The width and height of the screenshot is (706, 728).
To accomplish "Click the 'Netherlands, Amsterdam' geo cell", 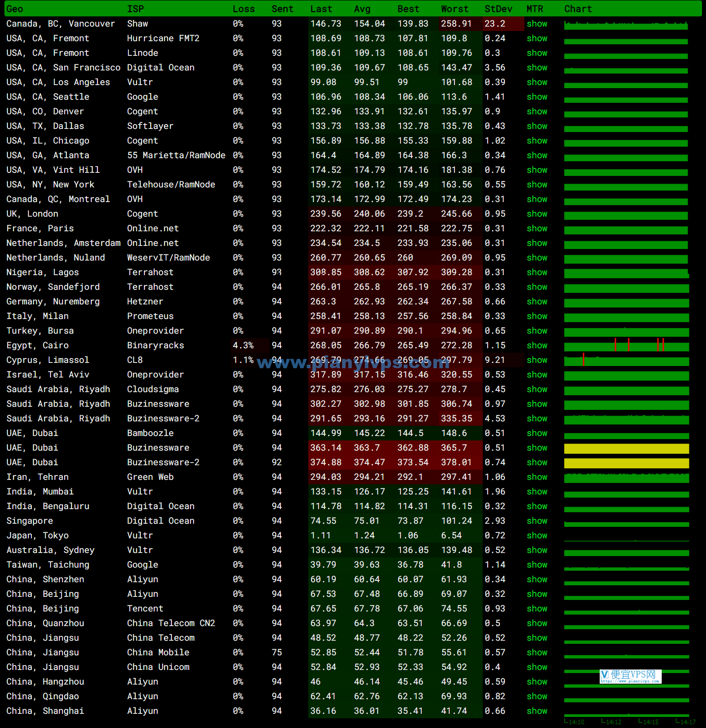I will point(63,243).
